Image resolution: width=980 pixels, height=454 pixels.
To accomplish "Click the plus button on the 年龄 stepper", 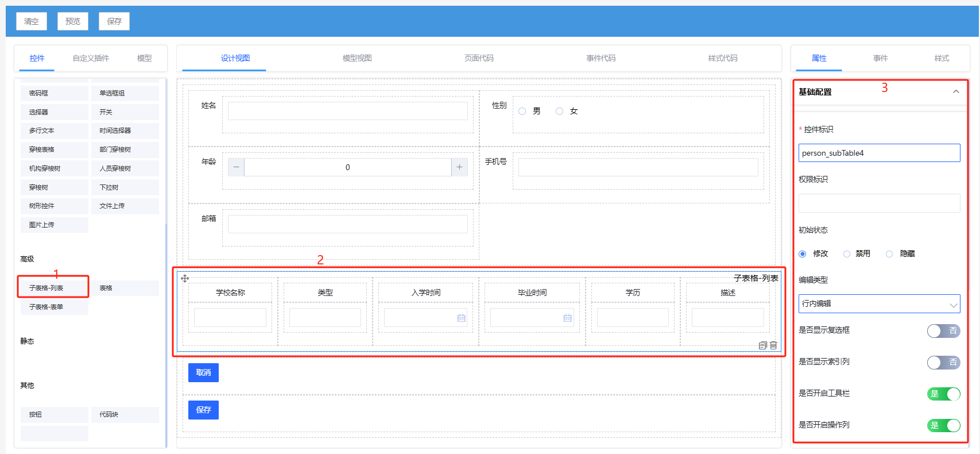I will click(x=459, y=167).
